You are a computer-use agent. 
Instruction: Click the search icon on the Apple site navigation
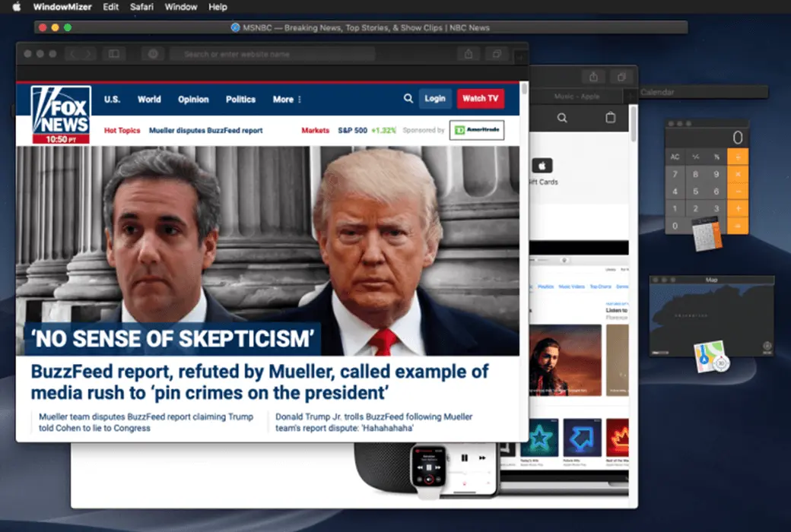pos(562,118)
